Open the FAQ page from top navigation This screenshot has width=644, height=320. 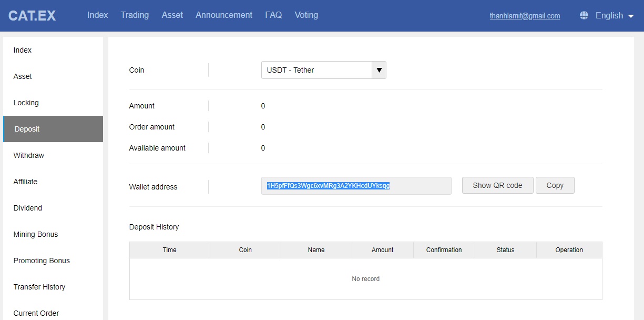tap(273, 15)
